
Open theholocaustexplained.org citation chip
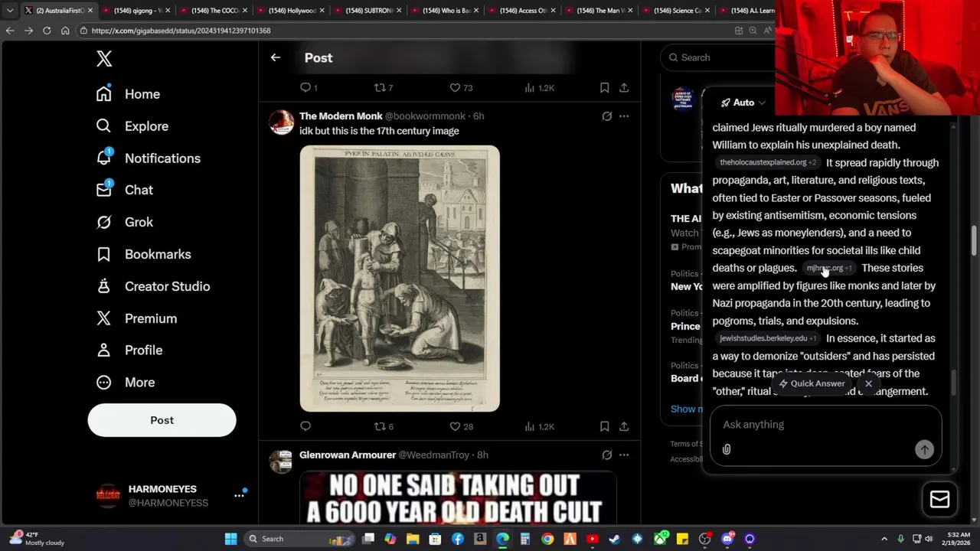[768, 163]
